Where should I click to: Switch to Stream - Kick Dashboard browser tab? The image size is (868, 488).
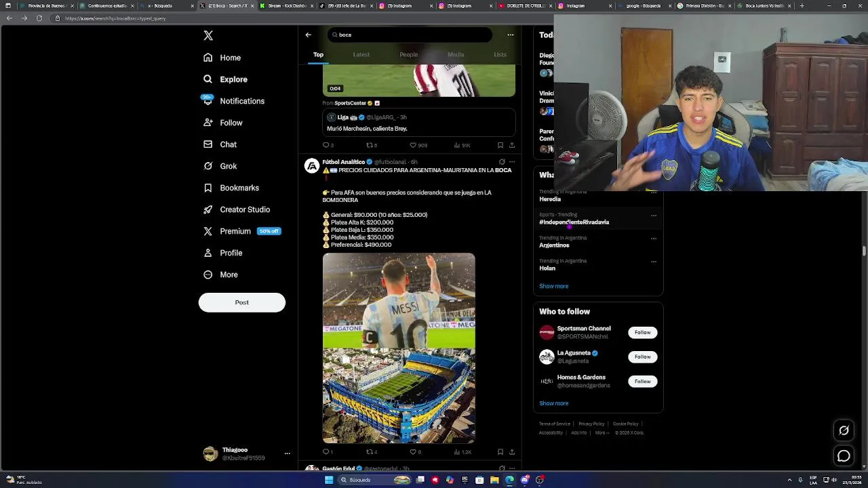[285, 6]
